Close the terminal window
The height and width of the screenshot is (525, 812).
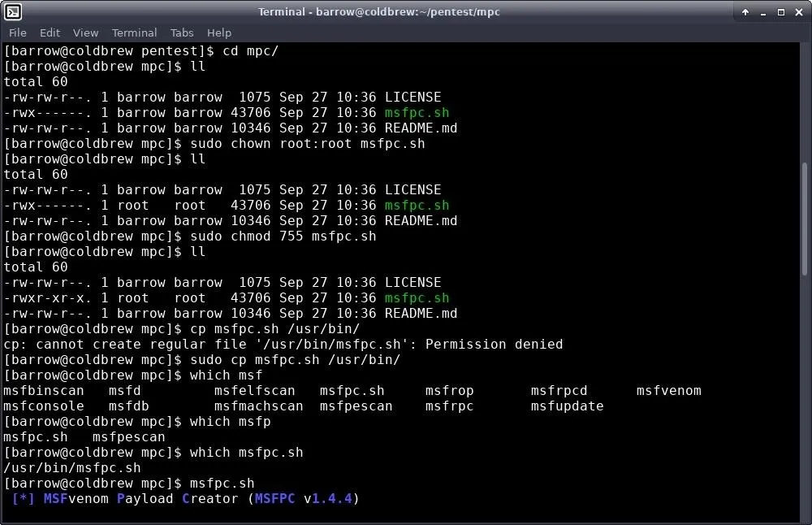[x=799, y=12]
